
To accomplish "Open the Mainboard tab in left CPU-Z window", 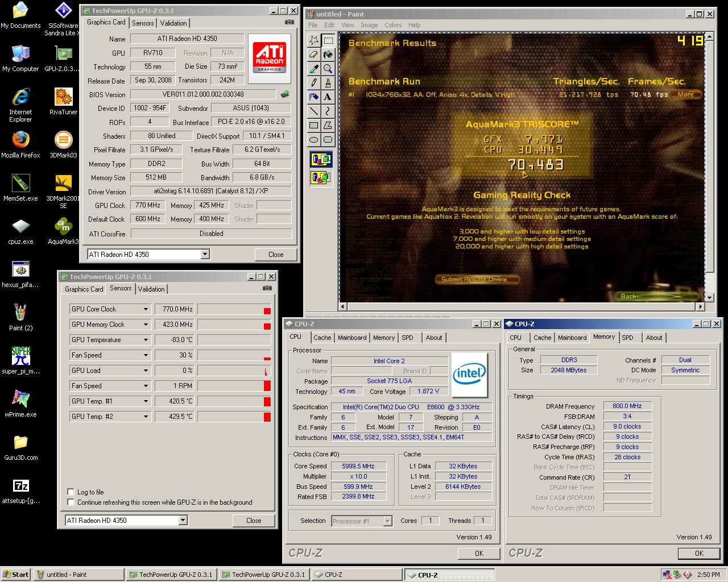I will [x=352, y=338].
